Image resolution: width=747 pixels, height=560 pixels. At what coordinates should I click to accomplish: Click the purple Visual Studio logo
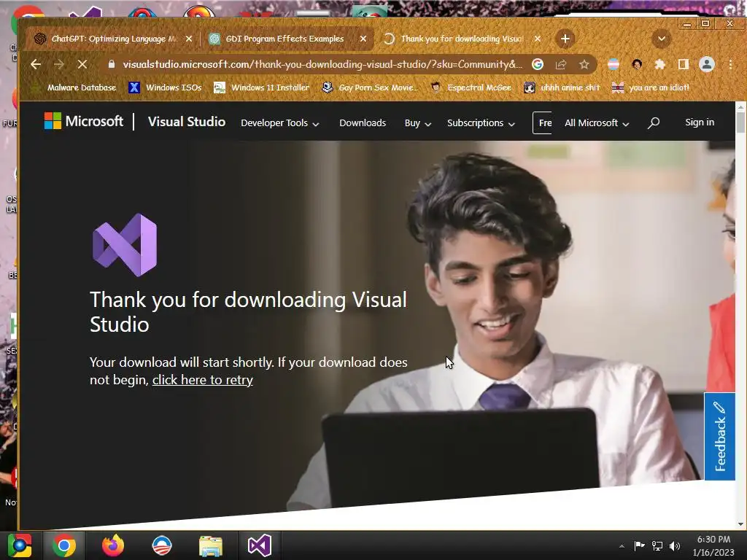(x=125, y=245)
